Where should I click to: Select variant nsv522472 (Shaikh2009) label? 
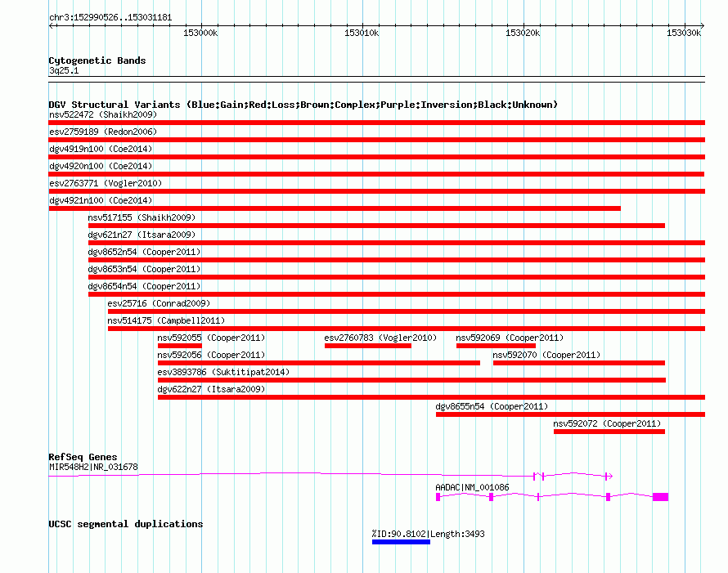(x=103, y=114)
